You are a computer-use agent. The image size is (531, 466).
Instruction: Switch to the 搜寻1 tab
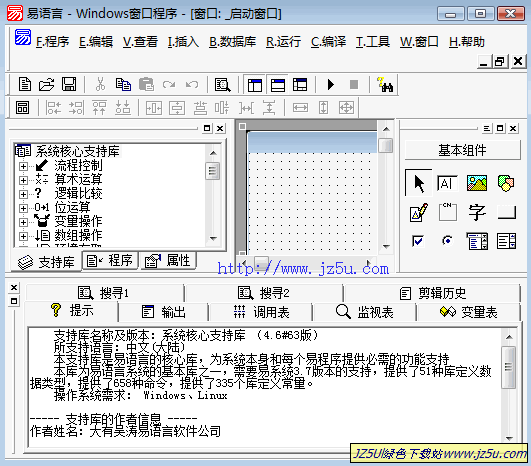[104, 293]
